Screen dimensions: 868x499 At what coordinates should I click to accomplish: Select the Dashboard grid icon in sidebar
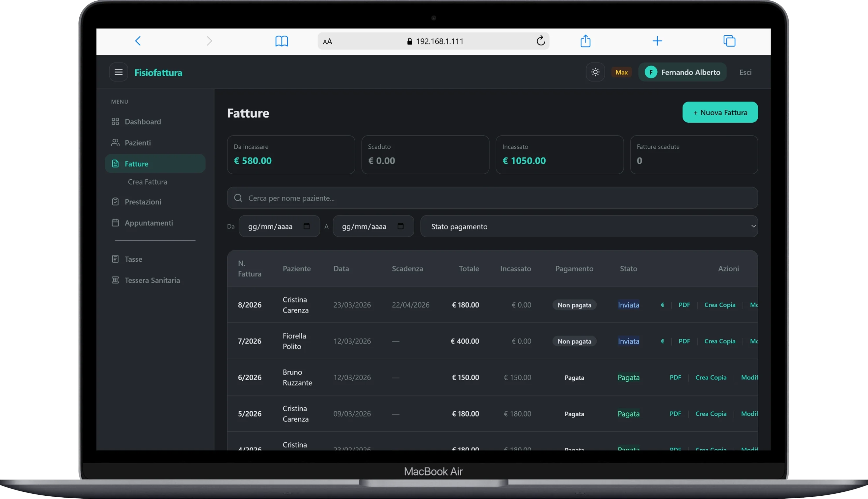pyautogui.click(x=115, y=121)
